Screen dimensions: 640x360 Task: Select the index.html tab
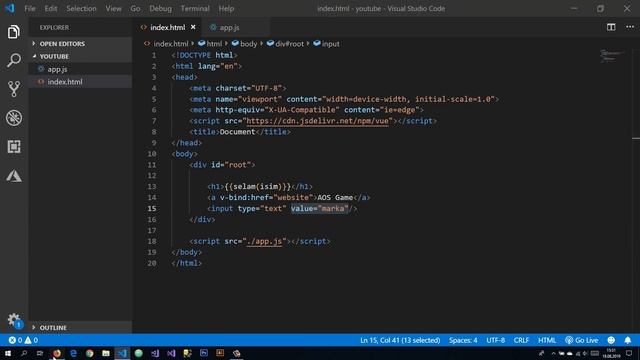(167, 27)
